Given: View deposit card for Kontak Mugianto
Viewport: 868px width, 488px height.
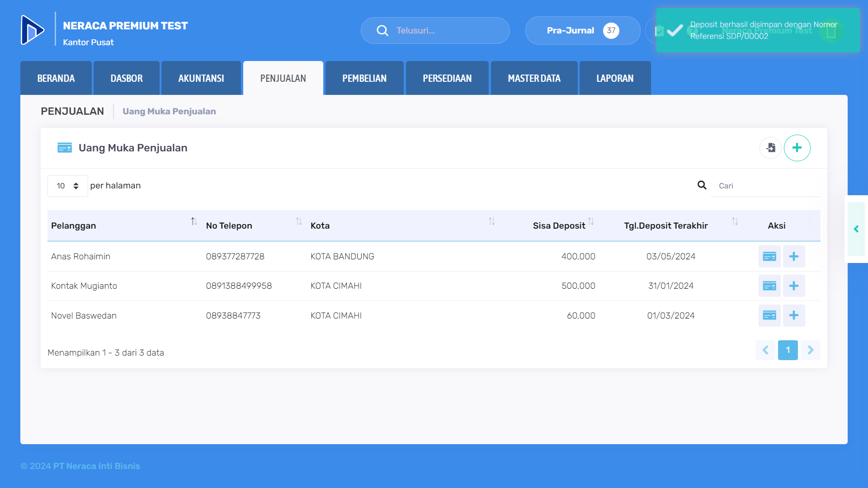Looking at the screenshot, I should 769,286.
